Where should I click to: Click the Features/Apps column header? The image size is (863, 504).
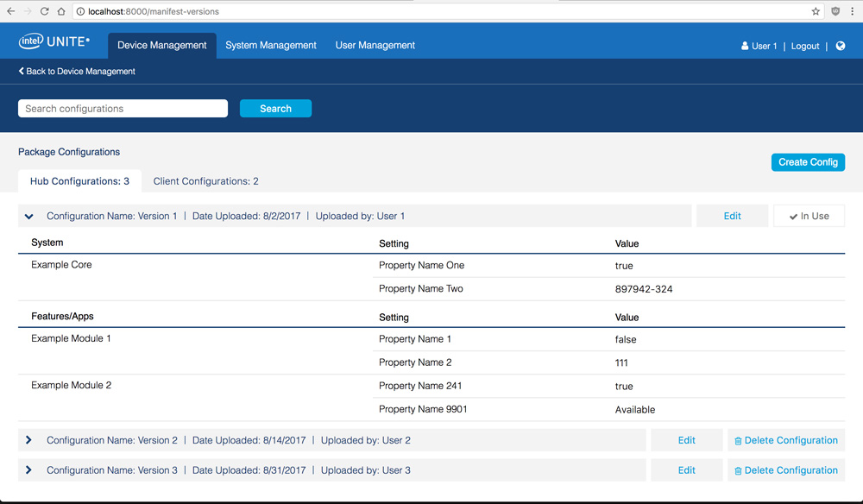click(62, 317)
